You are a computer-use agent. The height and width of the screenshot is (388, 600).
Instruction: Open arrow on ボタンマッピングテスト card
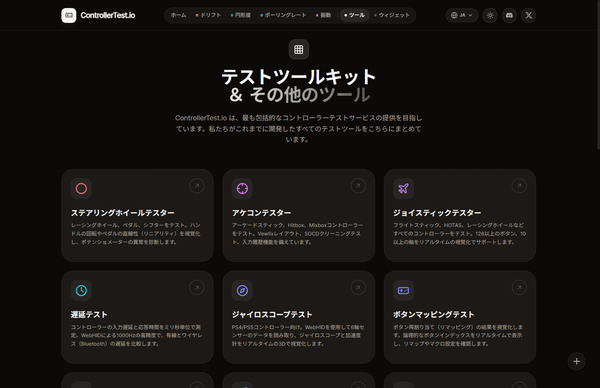[x=519, y=288]
